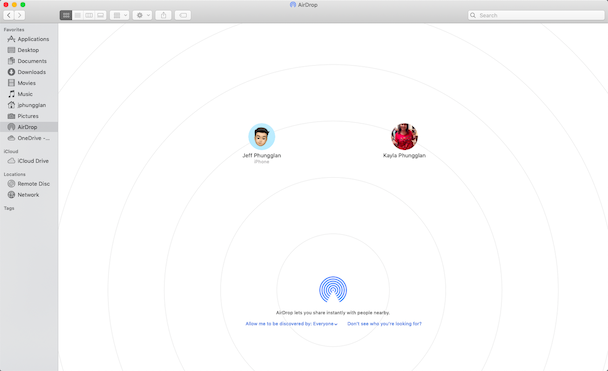Click the search magnifier icon

pyautogui.click(x=473, y=15)
